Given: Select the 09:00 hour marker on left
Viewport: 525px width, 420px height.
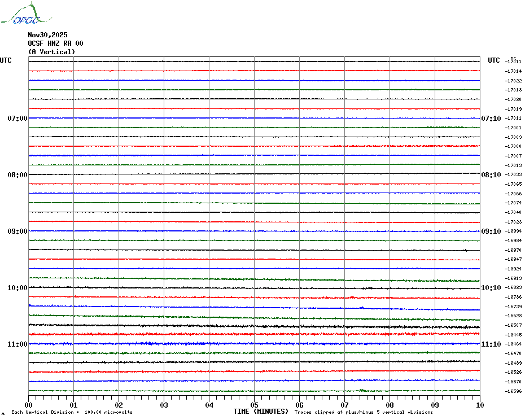Looking at the screenshot, I should (17, 231).
